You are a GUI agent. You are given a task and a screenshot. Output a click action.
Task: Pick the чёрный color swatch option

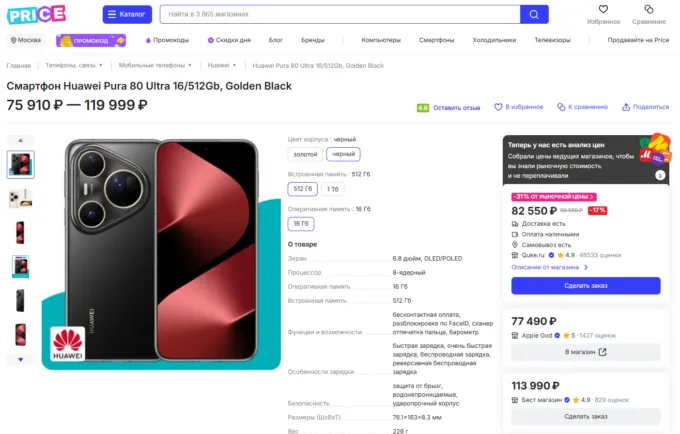coord(343,154)
